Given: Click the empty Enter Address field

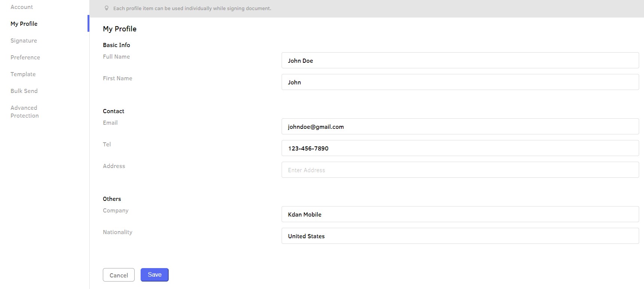Looking at the screenshot, I should 460,170.
